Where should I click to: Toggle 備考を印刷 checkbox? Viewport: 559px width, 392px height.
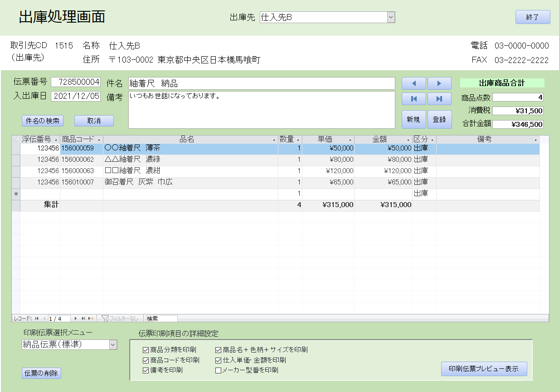pyautogui.click(x=146, y=370)
